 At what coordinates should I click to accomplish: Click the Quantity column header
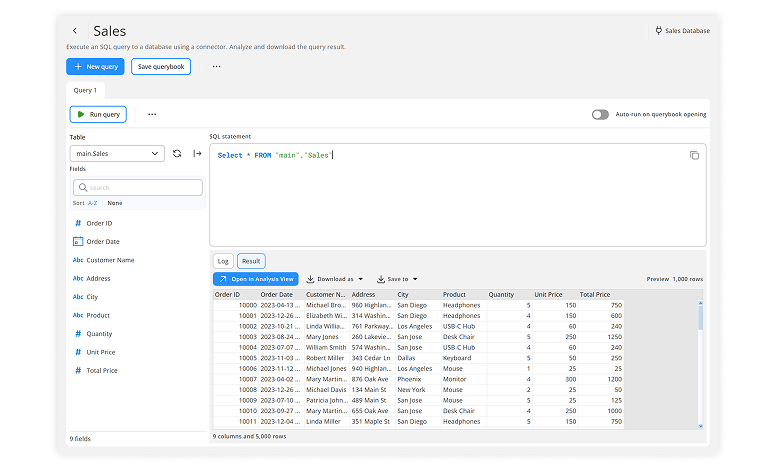pos(509,294)
